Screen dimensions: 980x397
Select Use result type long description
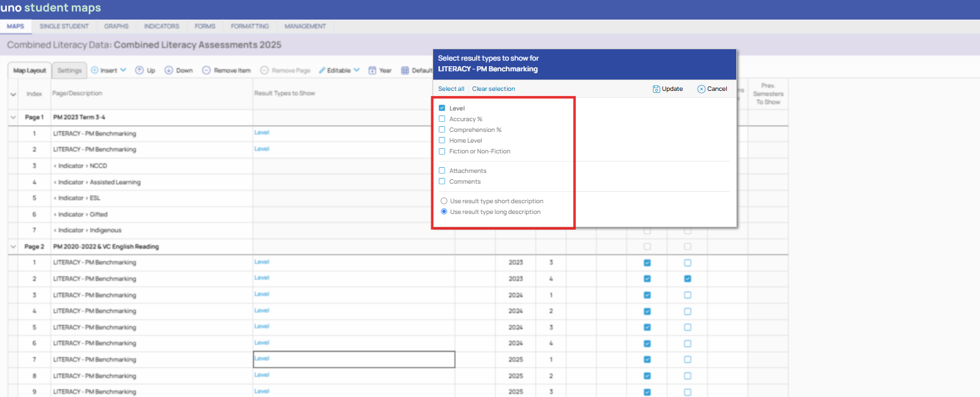[x=444, y=211]
